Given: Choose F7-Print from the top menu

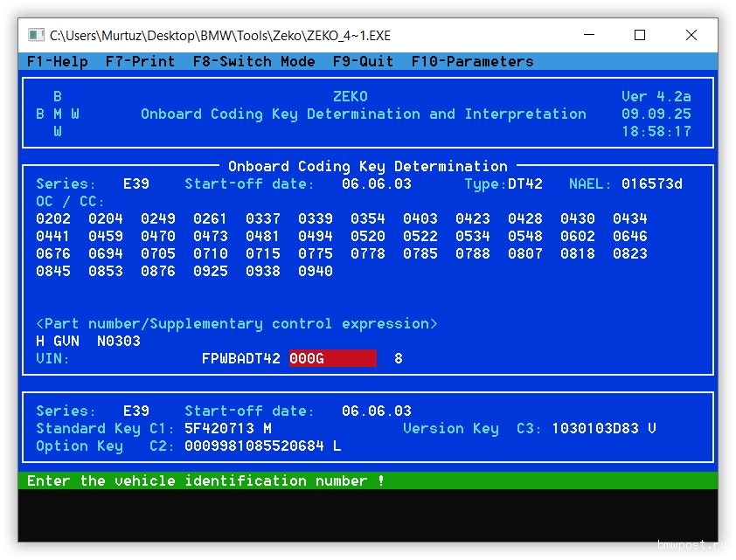Looking at the screenshot, I should tap(140, 61).
